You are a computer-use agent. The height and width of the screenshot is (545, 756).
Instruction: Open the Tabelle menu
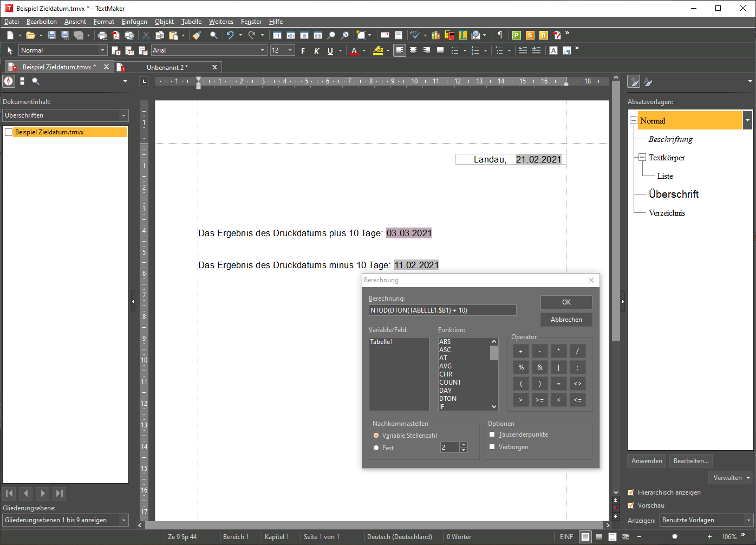tap(191, 22)
